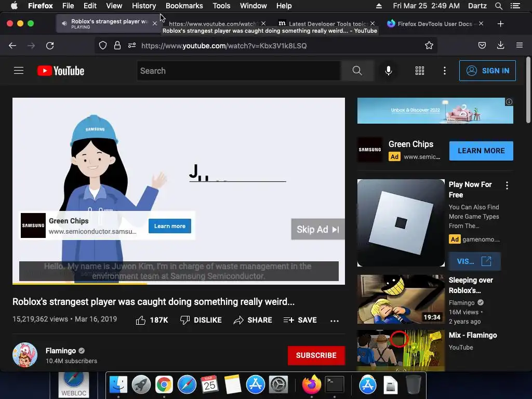Open Terminal from the Dock
Image resolution: width=532 pixels, height=399 pixels.
click(x=335, y=385)
